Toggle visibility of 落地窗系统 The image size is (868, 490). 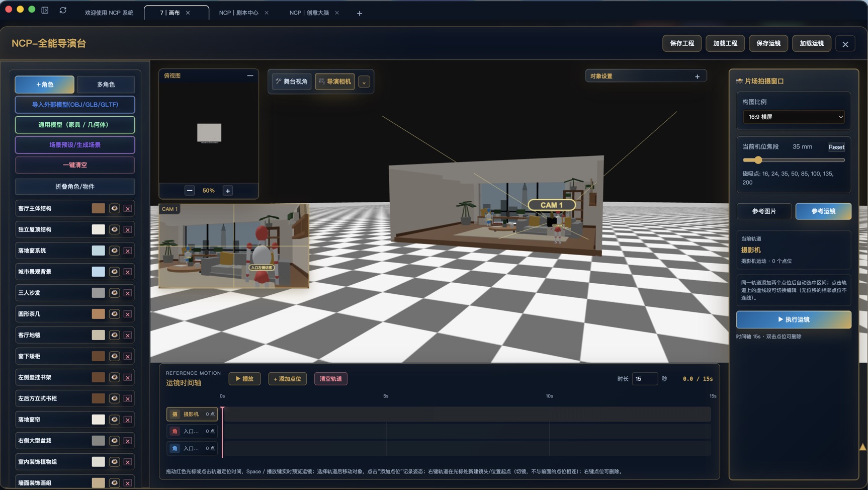115,251
